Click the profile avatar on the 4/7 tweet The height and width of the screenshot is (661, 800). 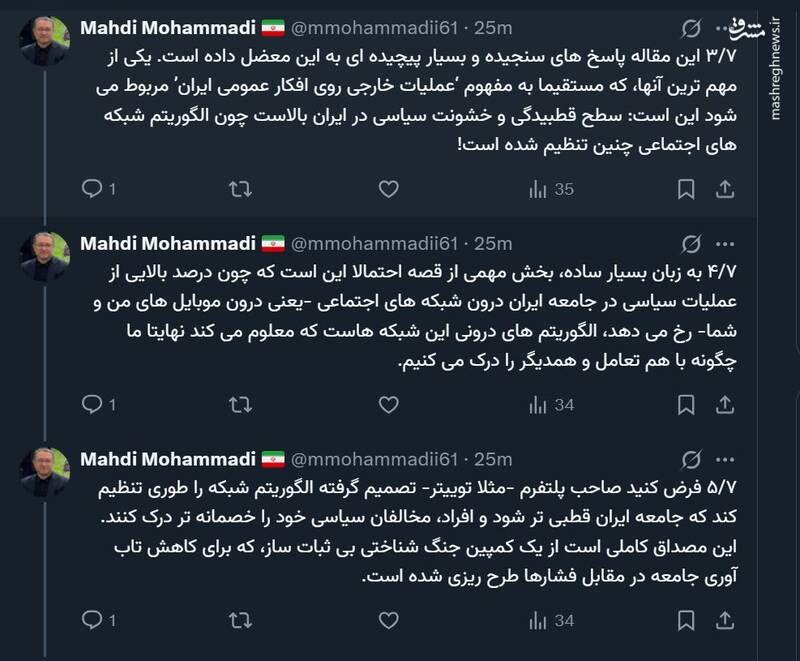tap(46, 257)
